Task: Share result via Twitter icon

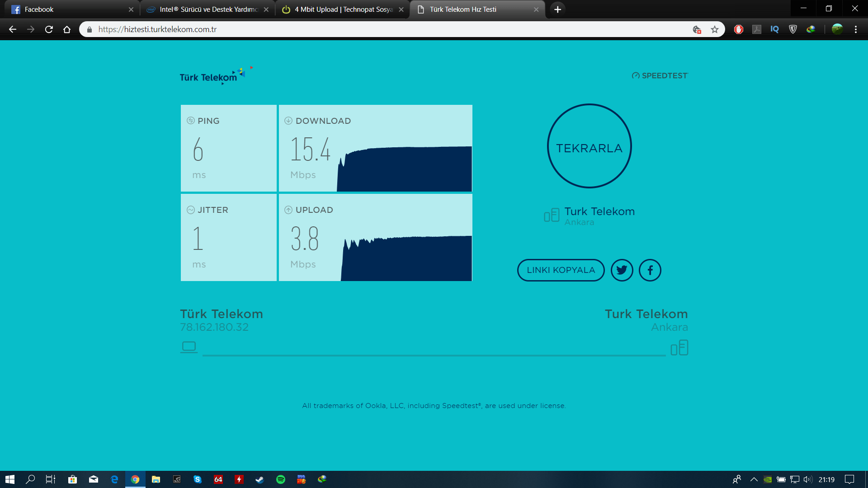Action: click(x=622, y=270)
